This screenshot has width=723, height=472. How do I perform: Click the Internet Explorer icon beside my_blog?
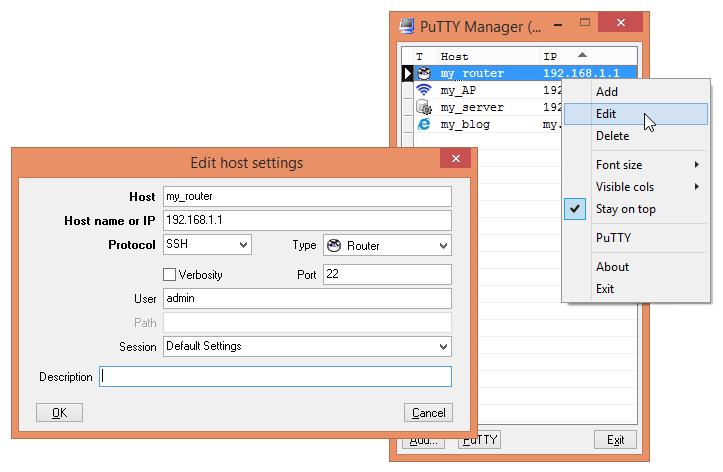tap(424, 124)
